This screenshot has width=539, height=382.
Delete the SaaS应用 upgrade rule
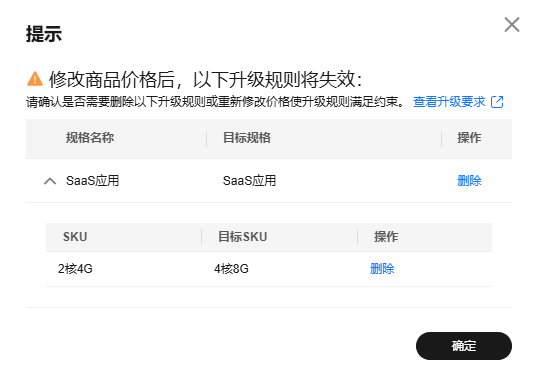point(469,181)
